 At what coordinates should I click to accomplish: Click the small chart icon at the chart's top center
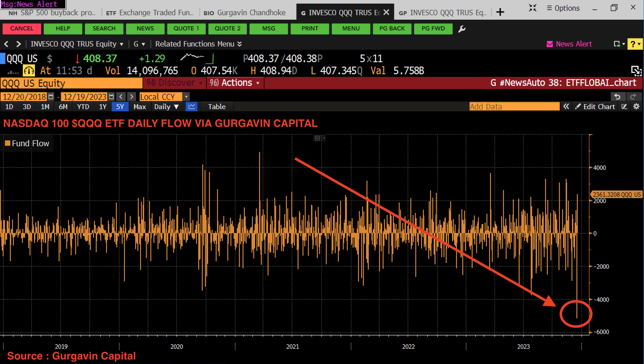coord(317,138)
